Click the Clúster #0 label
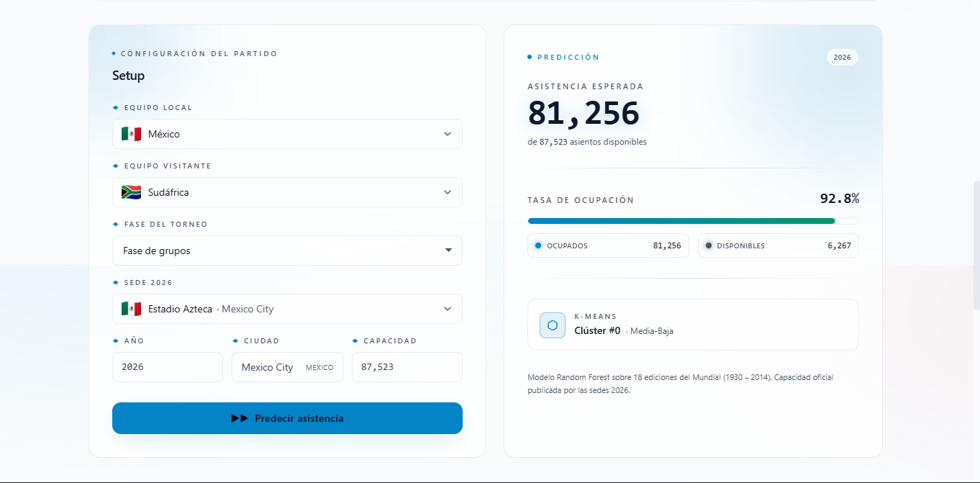The height and width of the screenshot is (483, 980). [x=597, y=331]
